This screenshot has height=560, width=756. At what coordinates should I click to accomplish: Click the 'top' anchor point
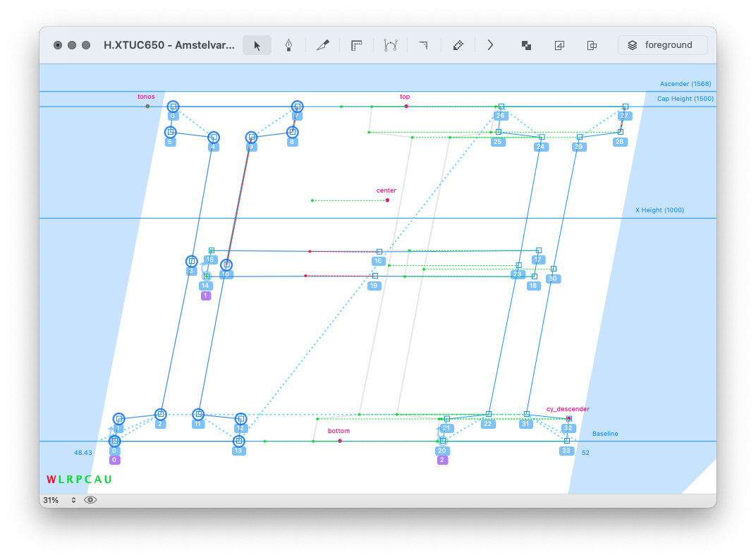coord(406,106)
